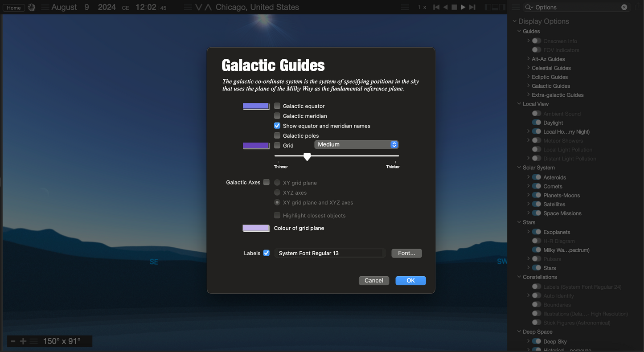Screen dimensions: 644x352
Task: Click the Galactic equator colour swatch
Action: click(256, 106)
